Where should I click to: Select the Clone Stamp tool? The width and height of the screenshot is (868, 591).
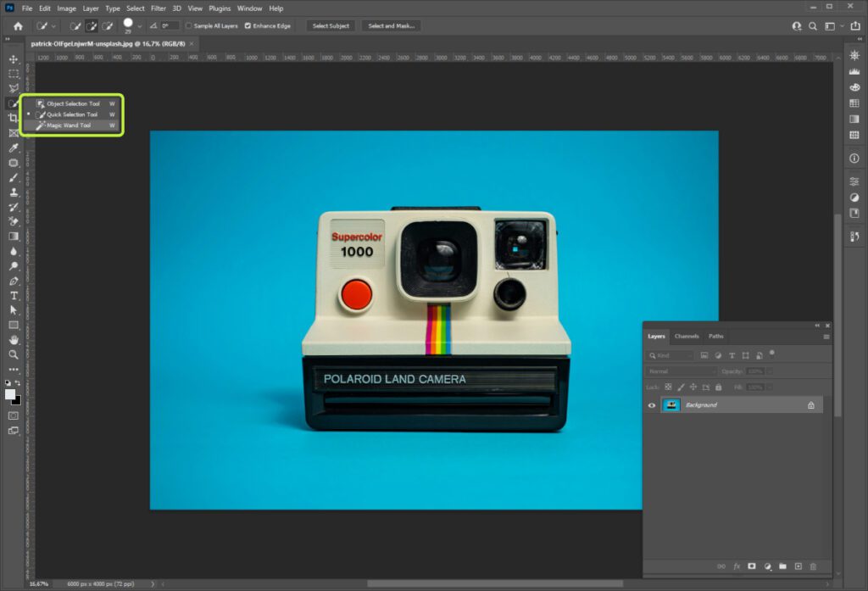point(14,192)
